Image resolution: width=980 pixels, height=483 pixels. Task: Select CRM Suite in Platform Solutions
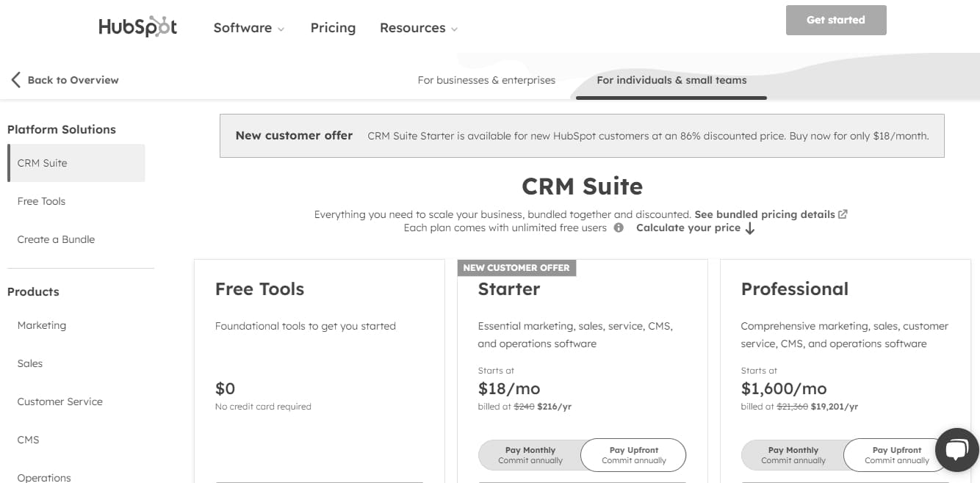pyautogui.click(x=76, y=163)
